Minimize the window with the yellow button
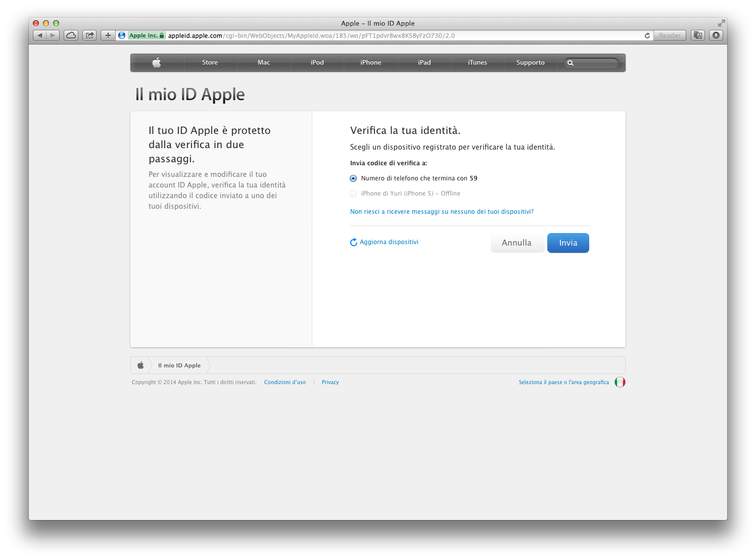Screen dimensions: 756x560 46,23
